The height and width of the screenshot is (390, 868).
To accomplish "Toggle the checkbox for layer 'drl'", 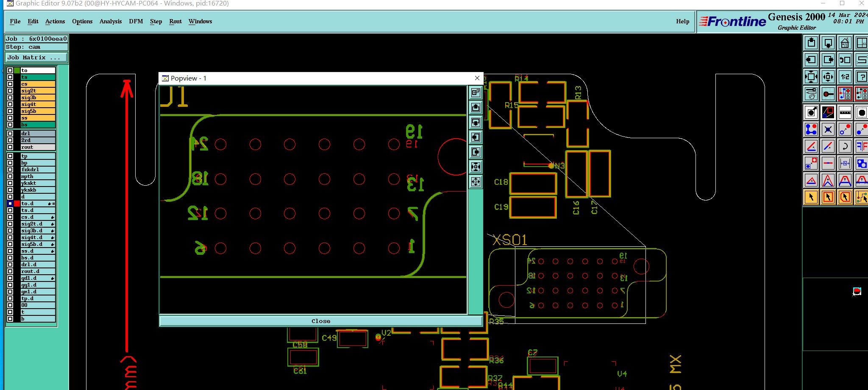I will pyautogui.click(x=10, y=134).
